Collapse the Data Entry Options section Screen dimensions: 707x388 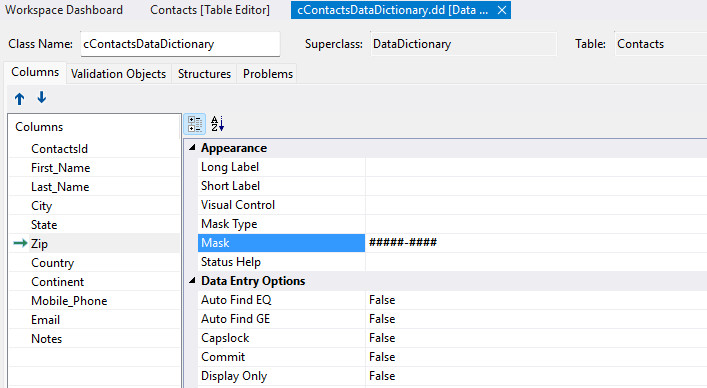193,280
